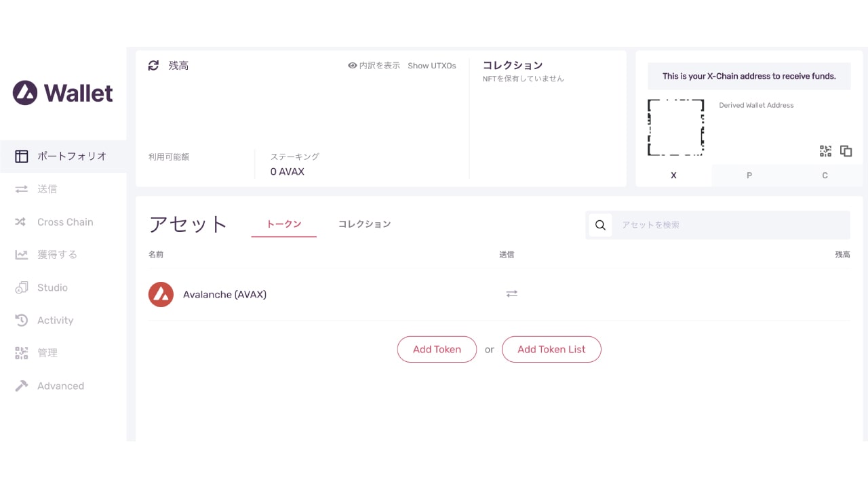Switch to the P chain address tab
The image size is (868, 488).
pyautogui.click(x=749, y=176)
